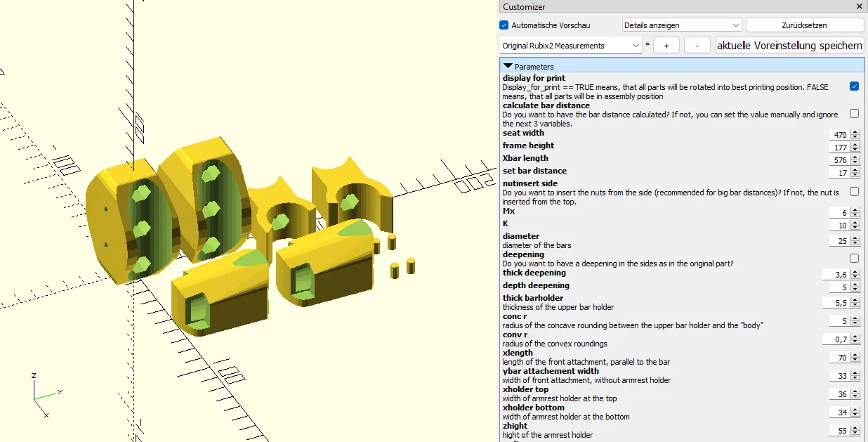Increment the Xbar length spinner
The width and height of the screenshot is (868, 442).
855,157
